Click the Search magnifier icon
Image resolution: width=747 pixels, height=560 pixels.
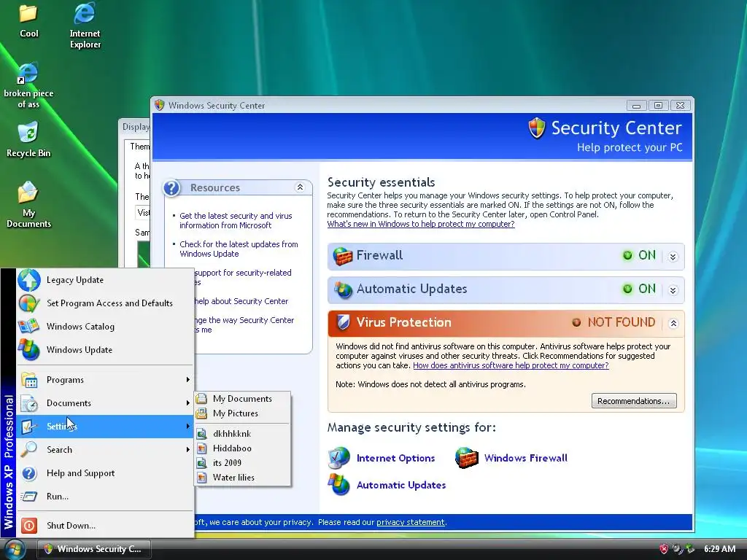pos(29,449)
